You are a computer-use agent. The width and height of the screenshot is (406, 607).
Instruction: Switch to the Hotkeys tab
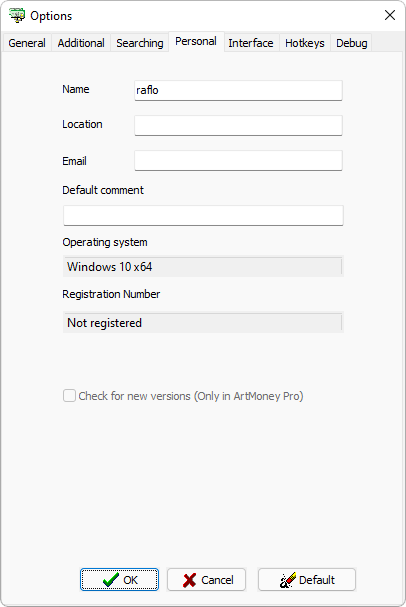click(x=305, y=43)
